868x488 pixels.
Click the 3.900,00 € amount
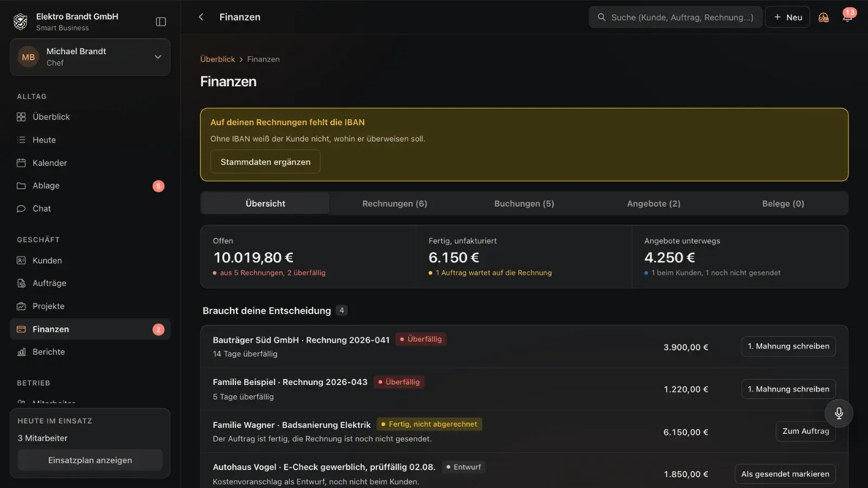tap(686, 347)
